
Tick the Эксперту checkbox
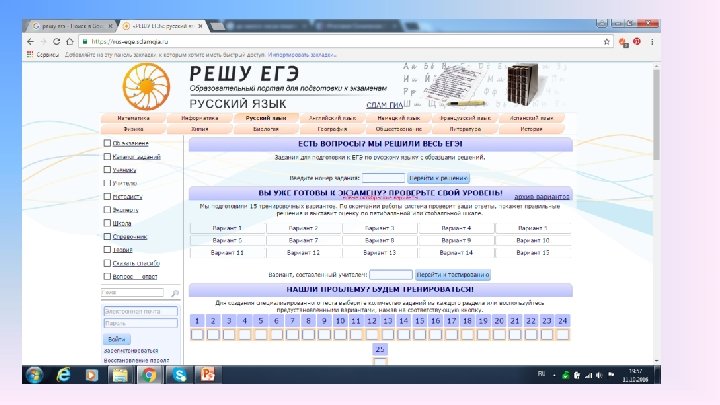[x=107, y=210]
